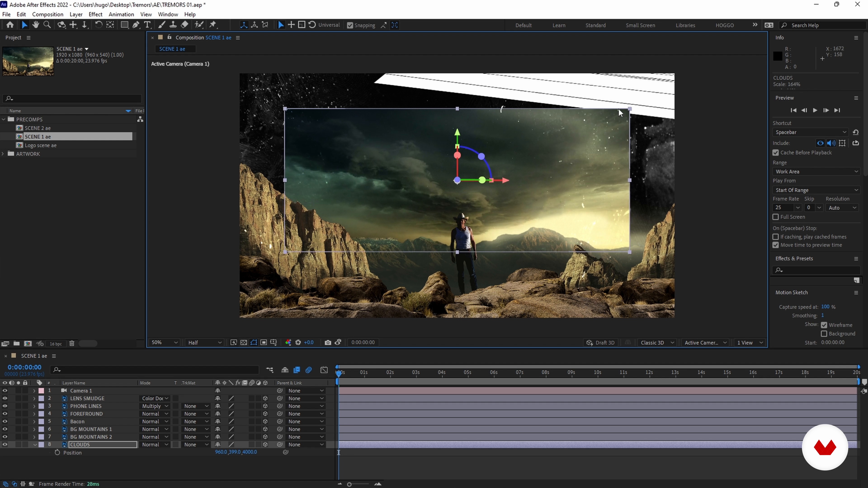Reset exposure icon in viewer
The image size is (868, 488).
coord(298,343)
